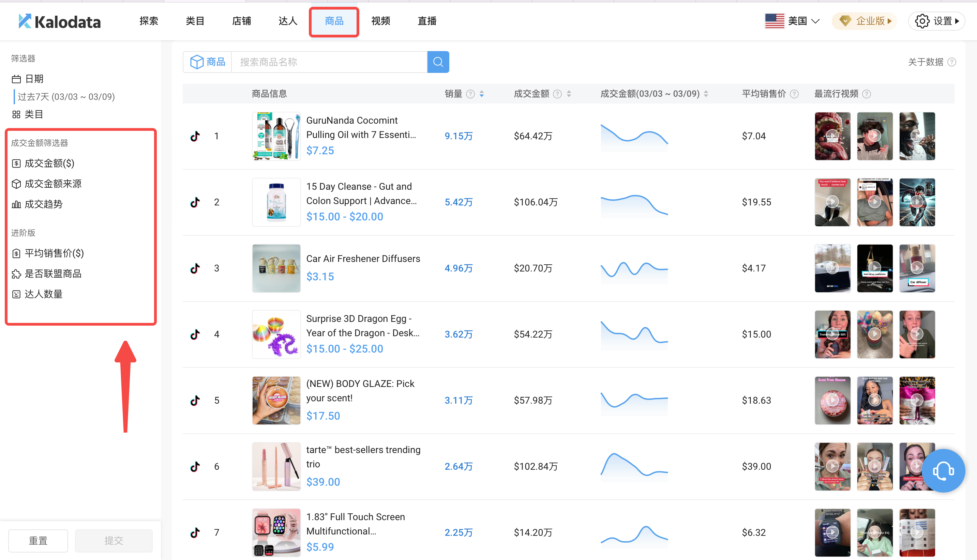Open the GuruNanda Cocomint Pulling Oil product
Viewport: 977px width, 560px height.
[361, 127]
